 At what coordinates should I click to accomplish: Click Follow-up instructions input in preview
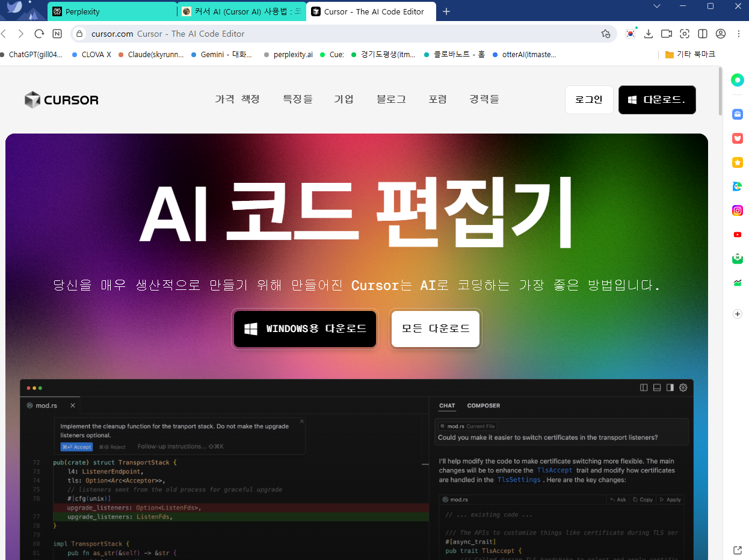click(180, 447)
